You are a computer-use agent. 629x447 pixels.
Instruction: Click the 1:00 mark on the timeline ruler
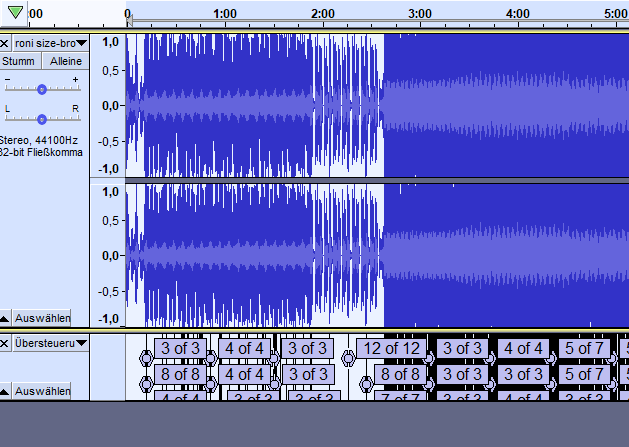pyautogui.click(x=225, y=14)
